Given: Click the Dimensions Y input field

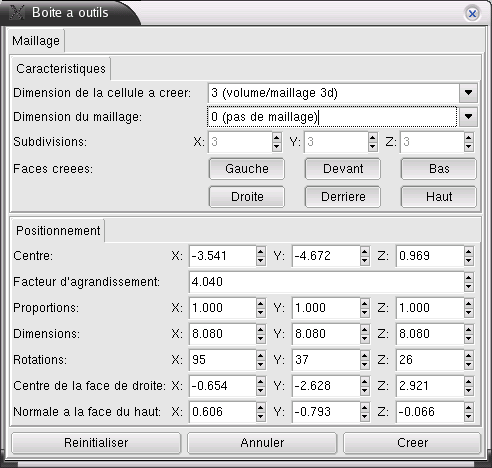Looking at the screenshot, I should [x=326, y=334].
